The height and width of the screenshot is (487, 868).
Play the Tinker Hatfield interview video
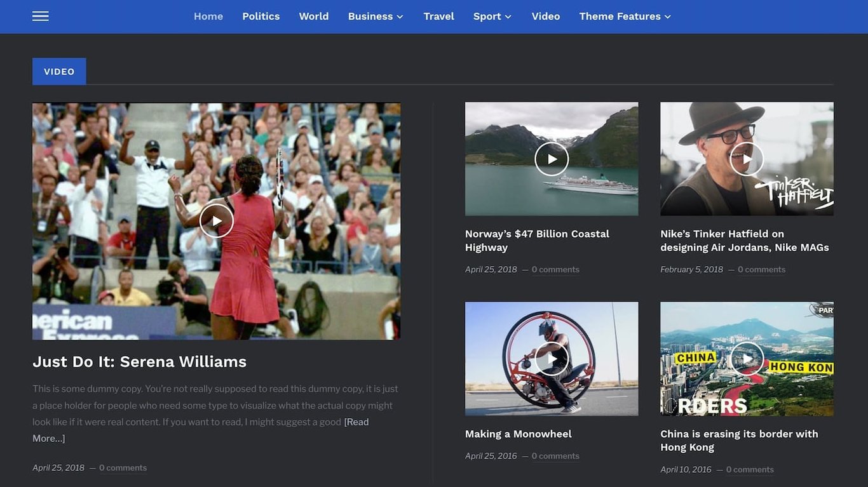(x=747, y=158)
